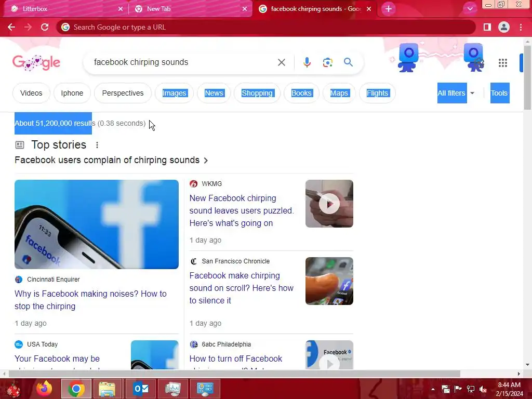Expand the tab search dropdown

tap(470, 9)
